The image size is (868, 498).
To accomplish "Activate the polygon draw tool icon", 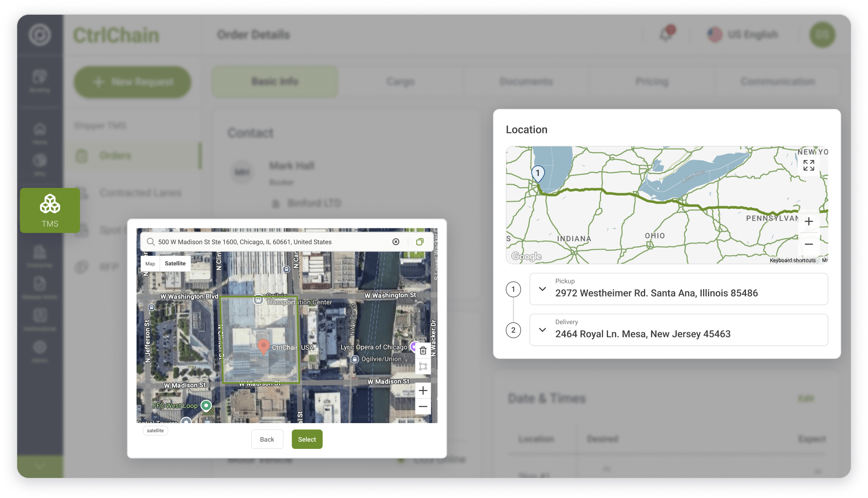I will (x=423, y=366).
